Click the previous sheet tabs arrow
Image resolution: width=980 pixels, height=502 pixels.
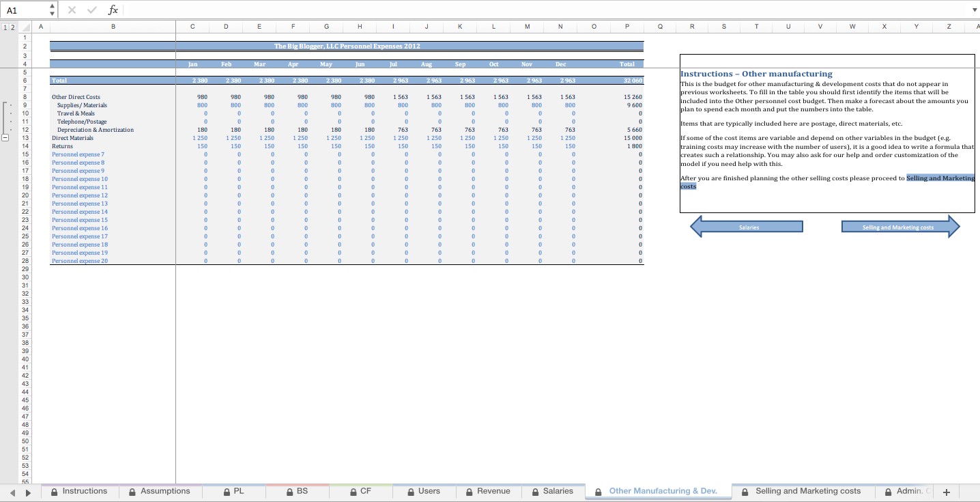(x=13, y=492)
